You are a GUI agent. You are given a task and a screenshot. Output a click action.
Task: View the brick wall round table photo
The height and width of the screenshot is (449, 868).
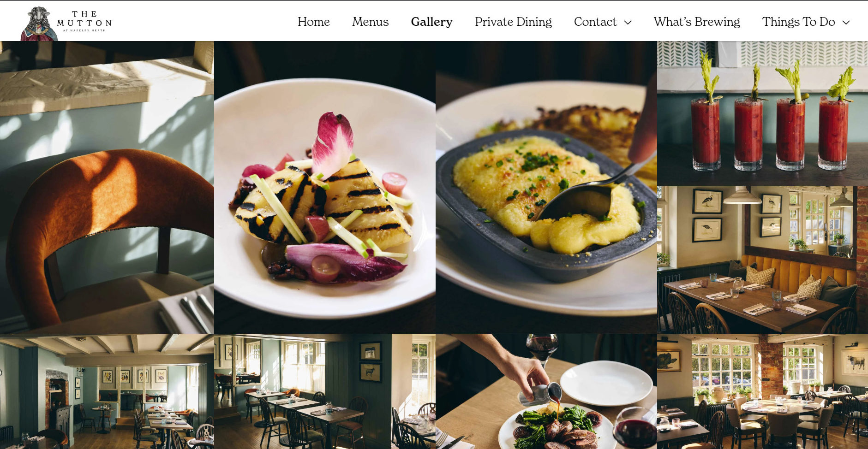pyautogui.click(x=762, y=391)
